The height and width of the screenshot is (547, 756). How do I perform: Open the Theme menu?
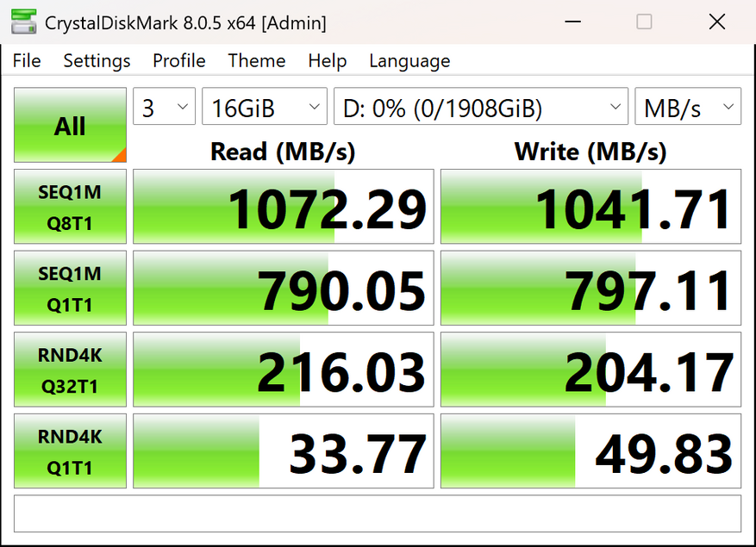[x=257, y=60]
